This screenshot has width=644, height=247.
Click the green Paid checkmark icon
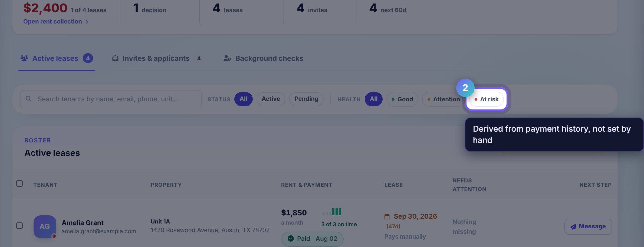(291, 238)
